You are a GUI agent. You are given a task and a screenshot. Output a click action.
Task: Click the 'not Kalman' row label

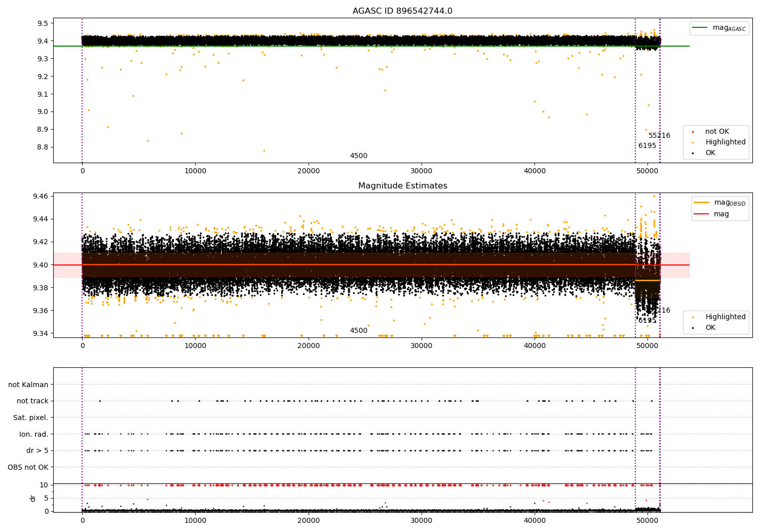(x=28, y=385)
